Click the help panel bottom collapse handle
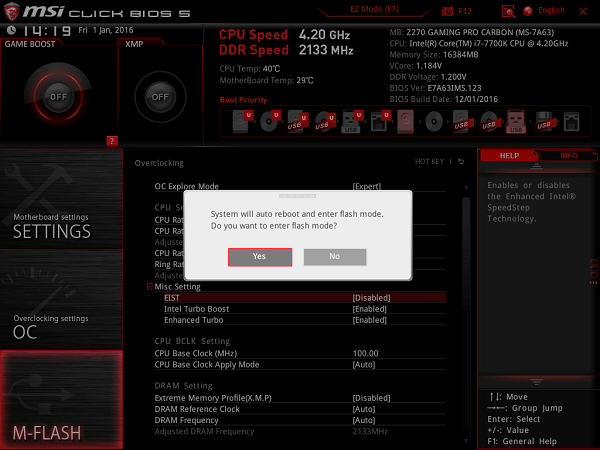 click(x=536, y=382)
